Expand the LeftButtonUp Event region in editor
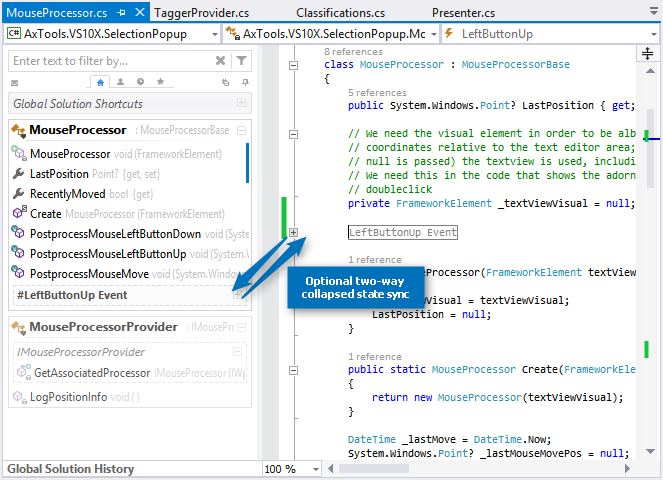Screen dimensions: 663x480 (293, 232)
